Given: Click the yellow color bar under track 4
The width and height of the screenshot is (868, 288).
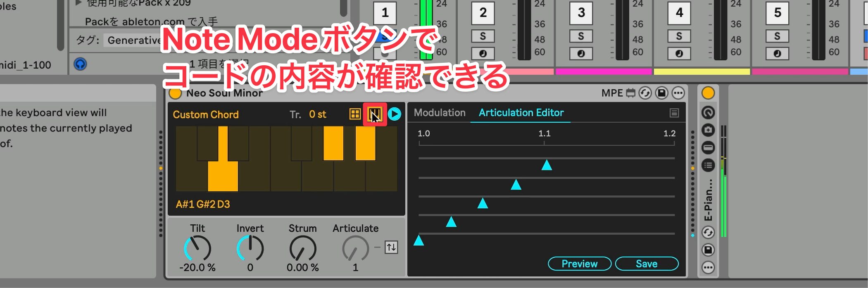Looking at the screenshot, I should coord(702,71).
